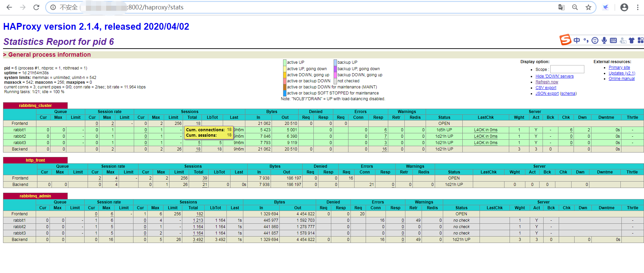Click the orange Sogou input logo

tap(565, 40)
